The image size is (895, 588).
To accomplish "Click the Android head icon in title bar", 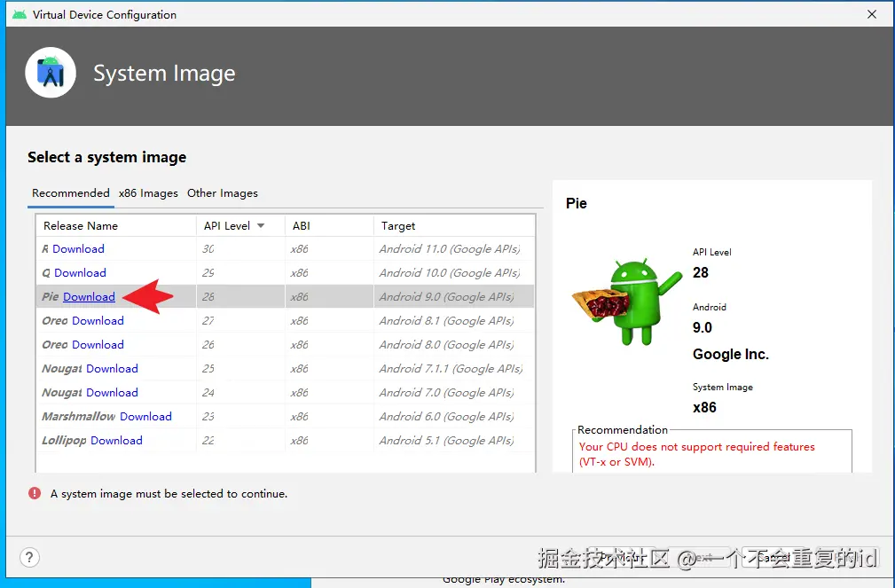I will coord(20,14).
